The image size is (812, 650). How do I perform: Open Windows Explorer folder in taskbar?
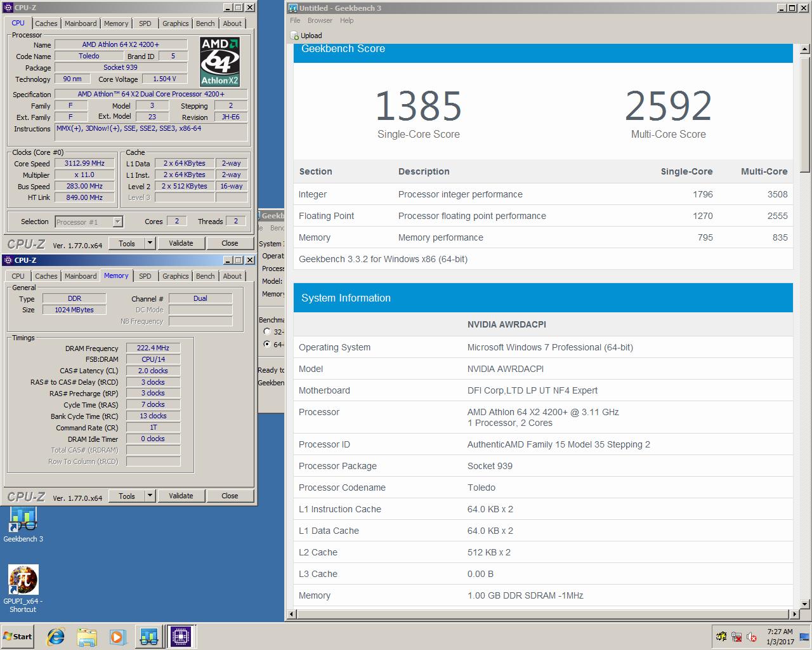(x=87, y=637)
